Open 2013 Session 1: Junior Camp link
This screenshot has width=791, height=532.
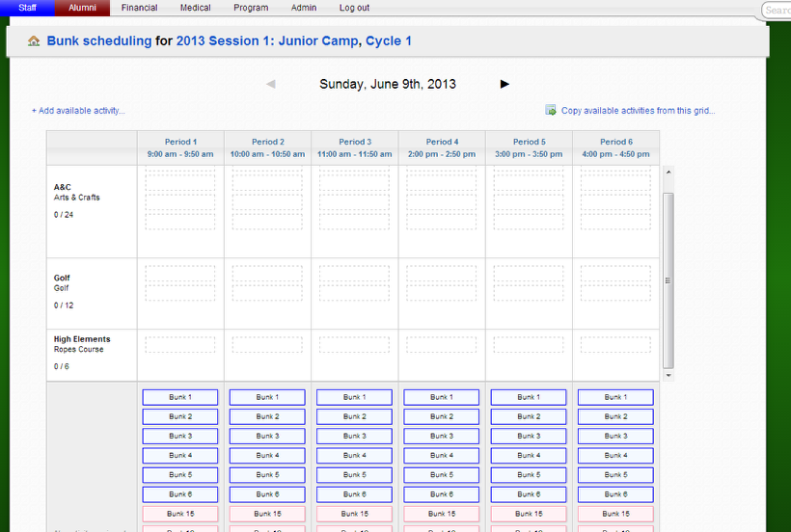click(266, 41)
